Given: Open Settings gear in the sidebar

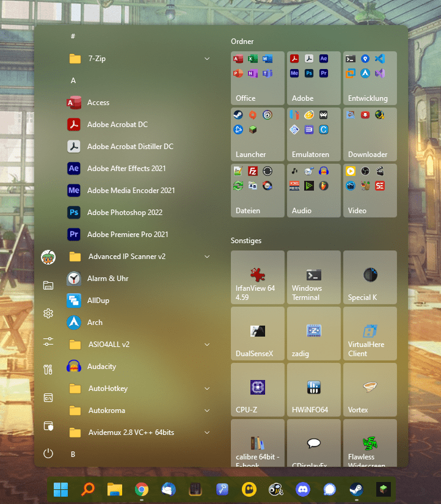Looking at the screenshot, I should (x=48, y=313).
